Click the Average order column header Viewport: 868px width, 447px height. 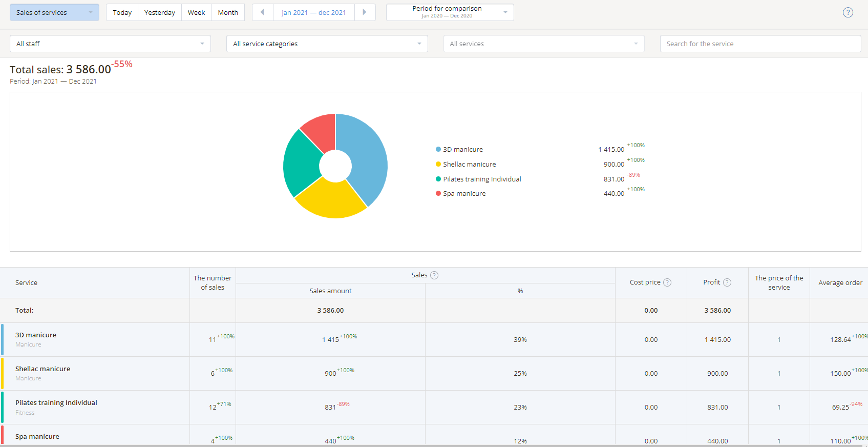840,282
